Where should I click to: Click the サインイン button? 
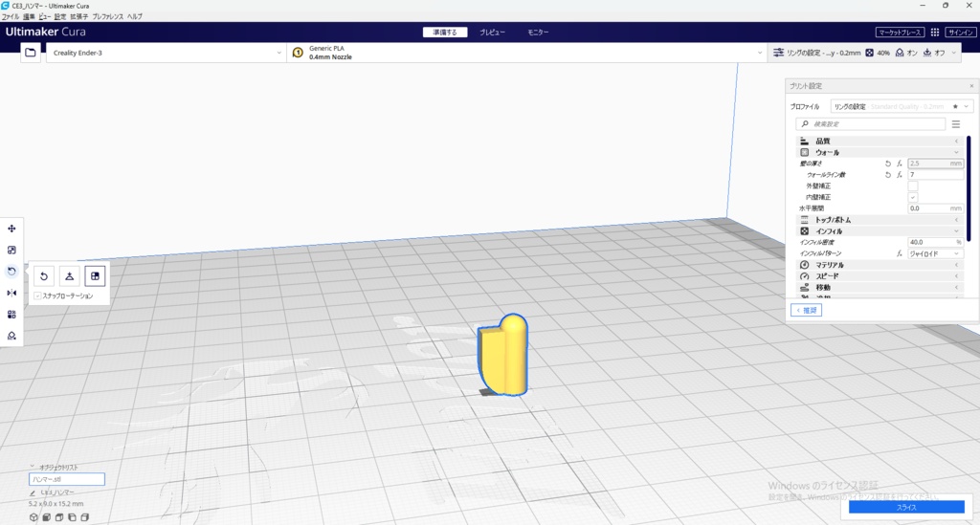pyautogui.click(x=961, y=33)
